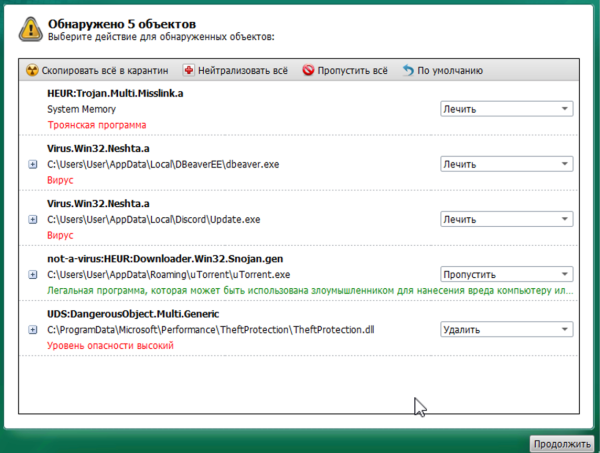Click the Обнаружено 5 объектов heading
This screenshot has height=453, width=600.
click(x=122, y=24)
